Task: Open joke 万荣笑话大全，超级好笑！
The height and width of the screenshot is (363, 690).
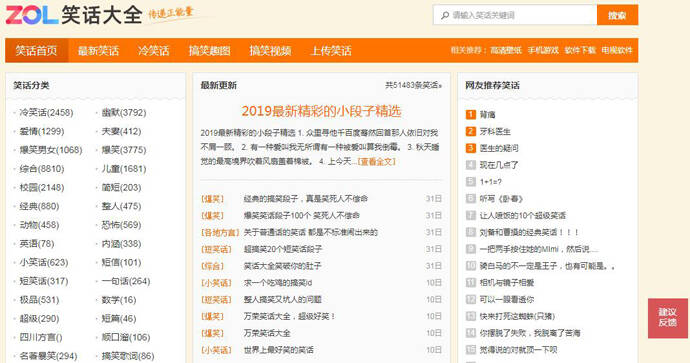Action: 290,316
